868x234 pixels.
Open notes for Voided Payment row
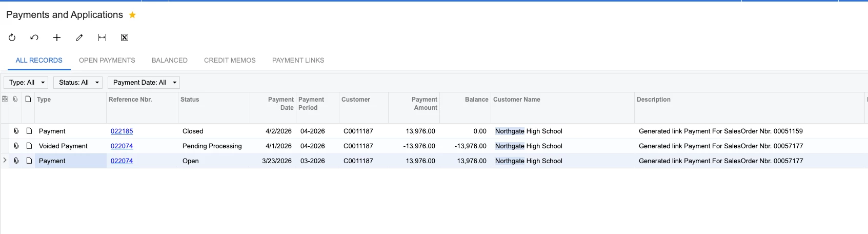tap(29, 146)
